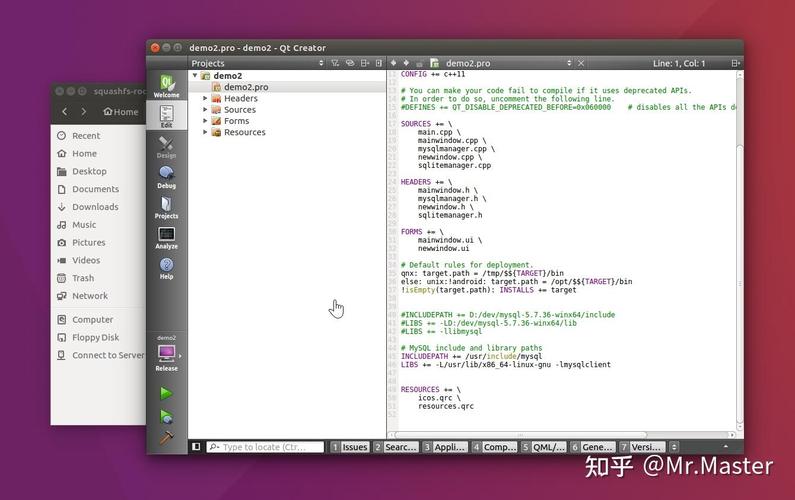
Task: Open the Issues output pane
Action: (x=349, y=447)
